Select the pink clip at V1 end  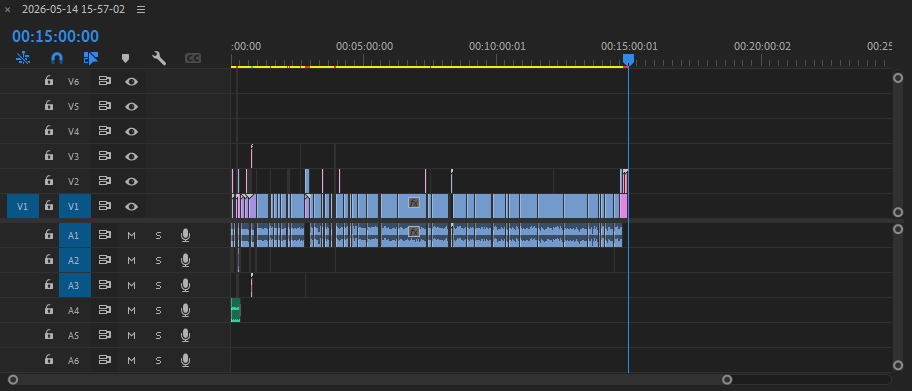624,206
